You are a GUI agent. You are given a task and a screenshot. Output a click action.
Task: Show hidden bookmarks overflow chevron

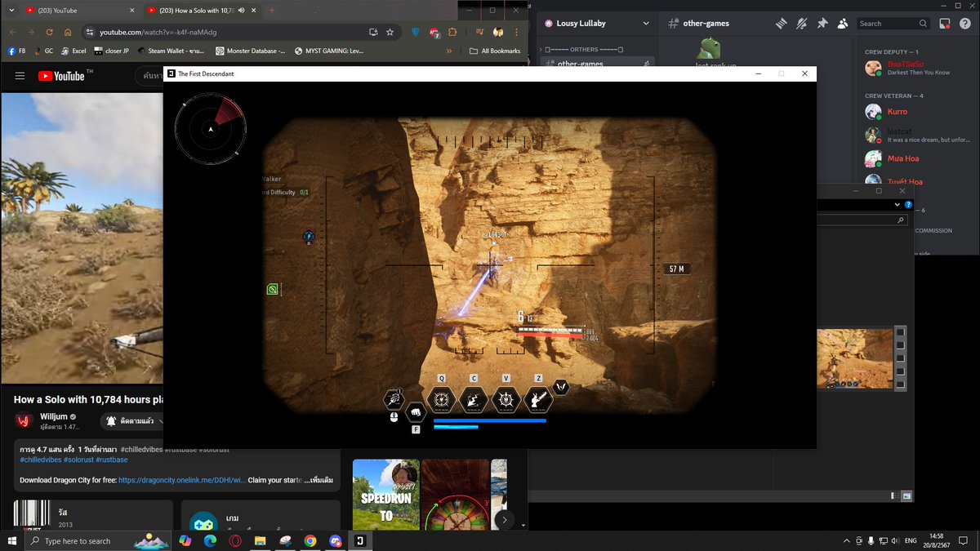448,51
